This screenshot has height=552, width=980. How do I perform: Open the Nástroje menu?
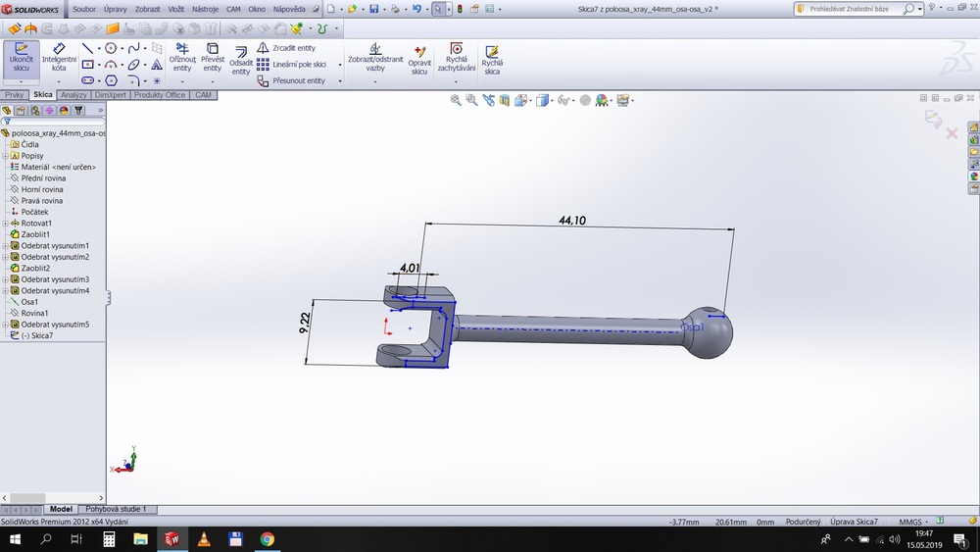[x=206, y=9]
